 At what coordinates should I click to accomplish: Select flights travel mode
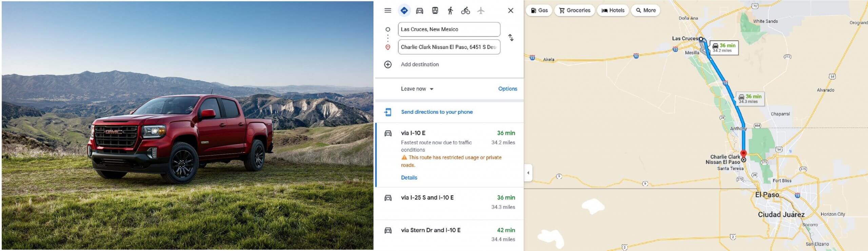coord(481,11)
